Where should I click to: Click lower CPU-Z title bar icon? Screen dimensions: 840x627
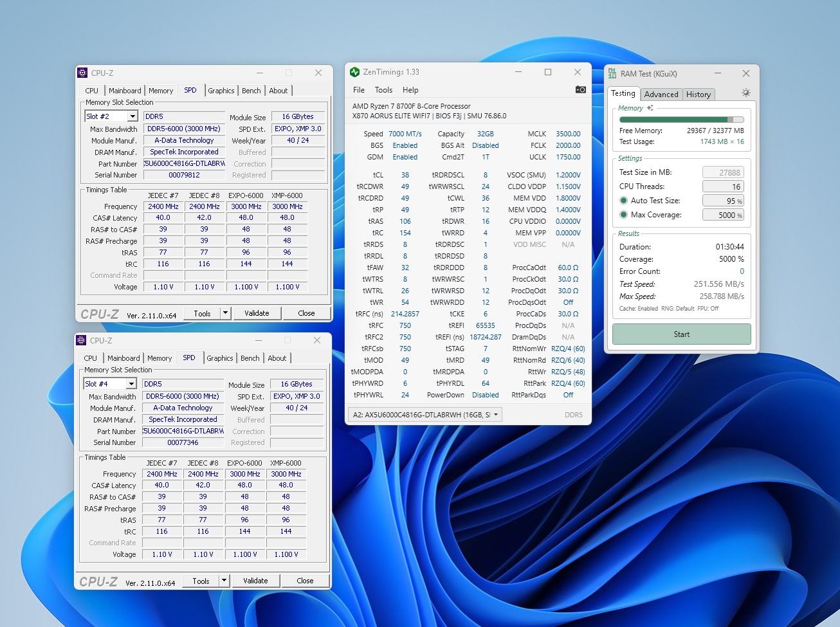(x=80, y=341)
